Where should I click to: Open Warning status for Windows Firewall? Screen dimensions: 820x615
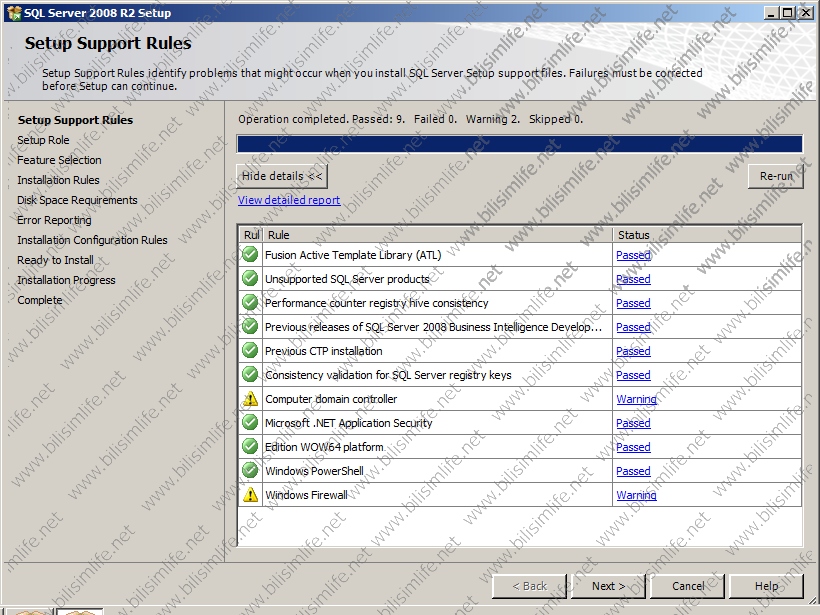tap(636, 495)
